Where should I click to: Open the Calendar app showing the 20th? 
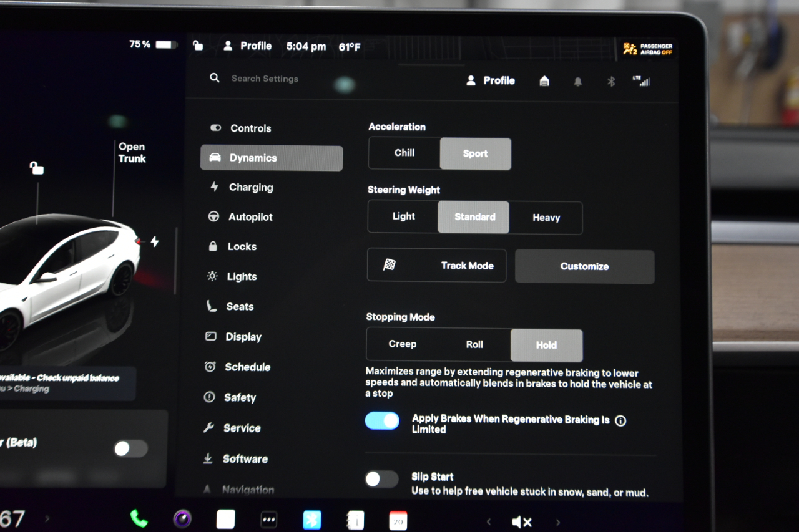(x=398, y=519)
